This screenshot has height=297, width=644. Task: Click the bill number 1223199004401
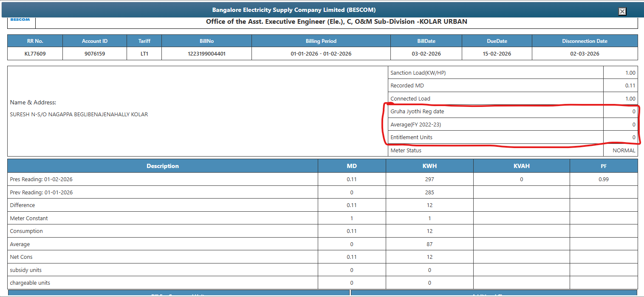coord(206,54)
